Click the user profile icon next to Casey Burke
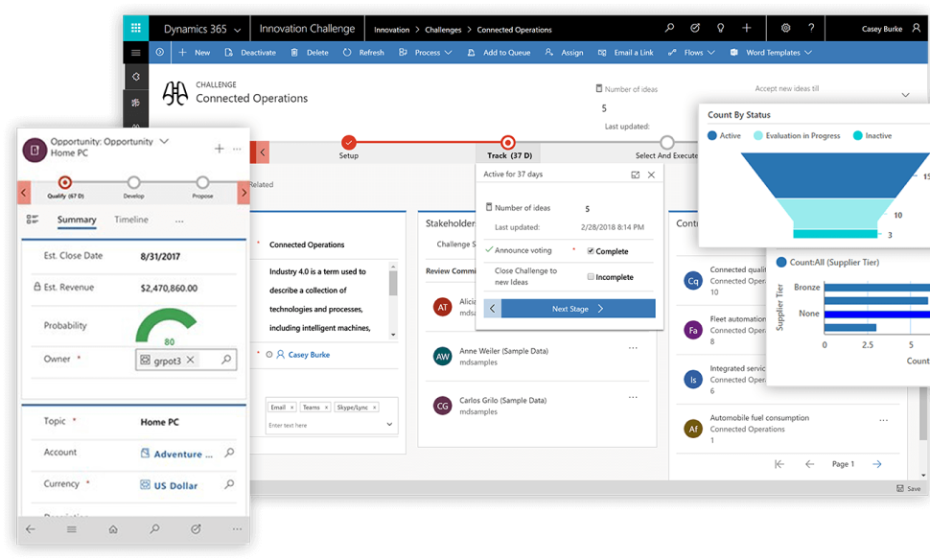Viewport: 930px width, 560px height. (917, 28)
